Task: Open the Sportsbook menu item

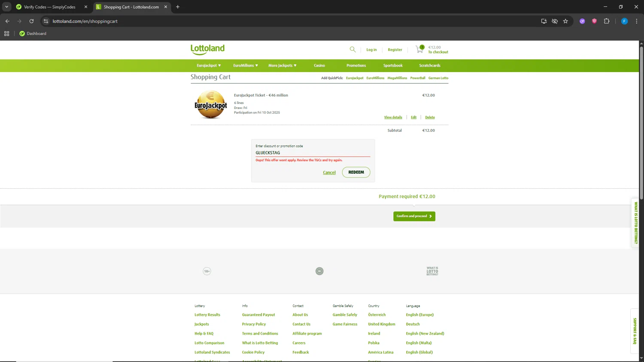Action: [393, 66]
